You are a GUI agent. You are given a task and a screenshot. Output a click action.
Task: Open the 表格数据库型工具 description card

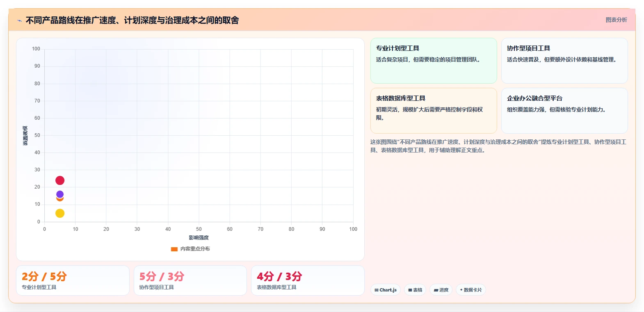click(434, 111)
